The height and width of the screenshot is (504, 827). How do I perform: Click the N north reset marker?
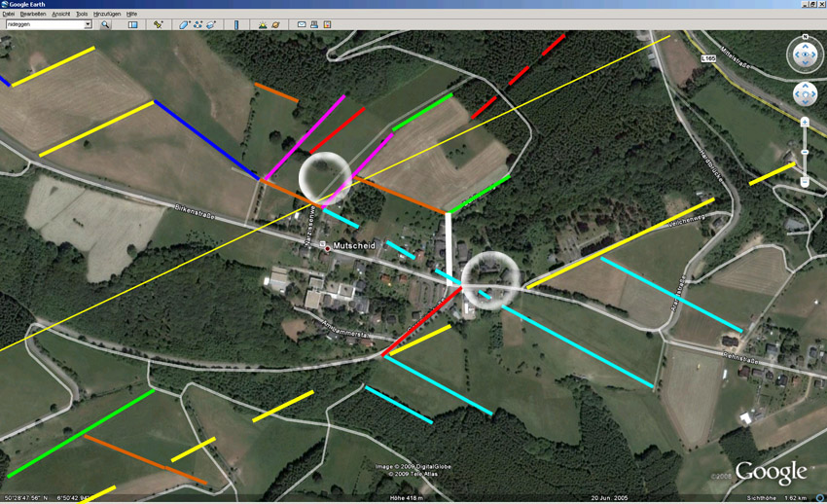(x=805, y=37)
